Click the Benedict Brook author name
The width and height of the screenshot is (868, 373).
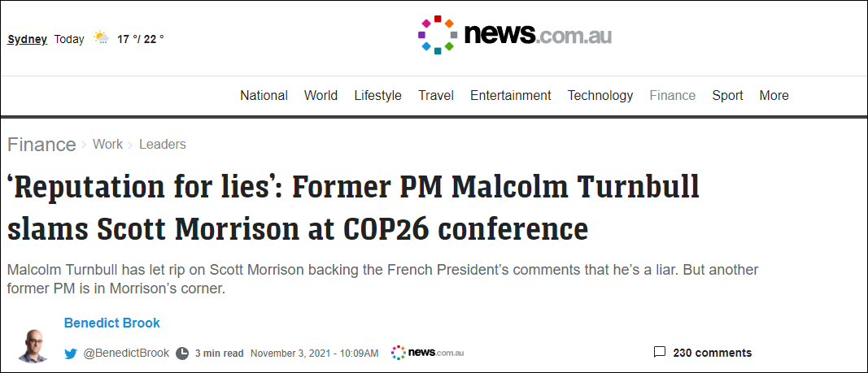(x=112, y=323)
